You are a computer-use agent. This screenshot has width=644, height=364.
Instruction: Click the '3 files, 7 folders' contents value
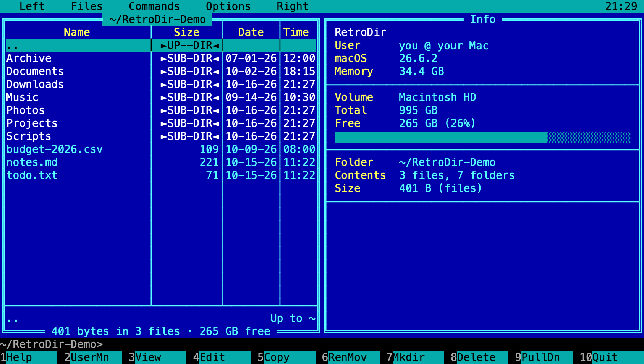(x=457, y=175)
